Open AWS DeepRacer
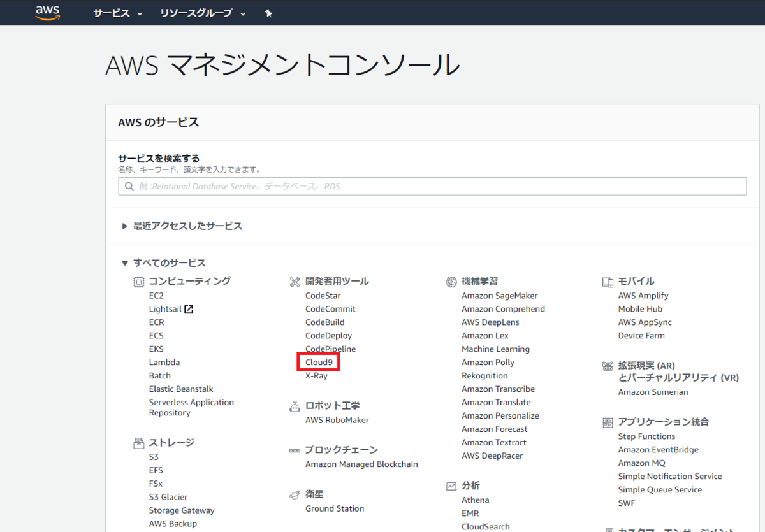 click(x=492, y=456)
